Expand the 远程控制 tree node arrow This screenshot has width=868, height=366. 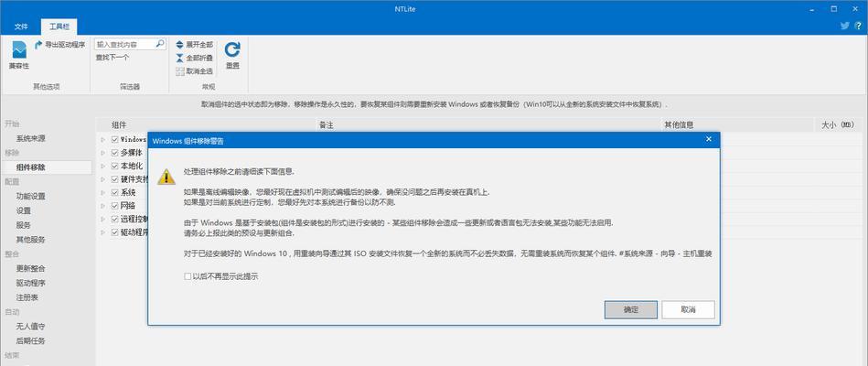[103, 220]
